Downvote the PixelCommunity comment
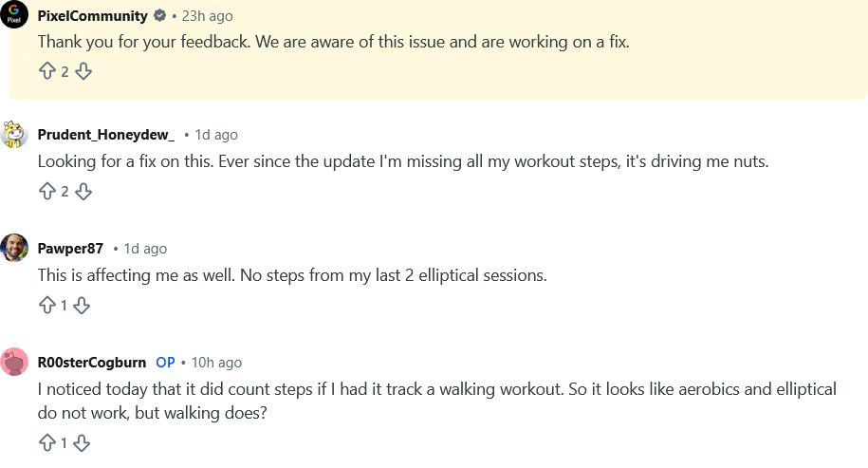The width and height of the screenshot is (868, 468). [x=83, y=71]
